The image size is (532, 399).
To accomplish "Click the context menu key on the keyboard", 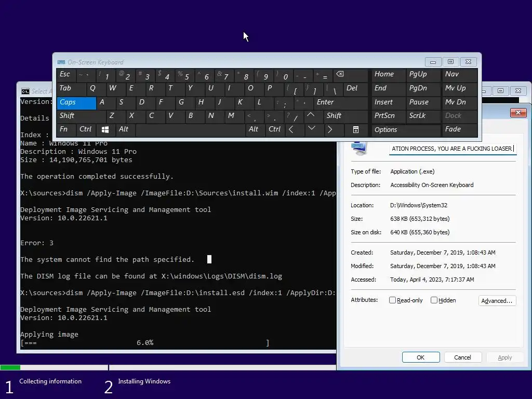I will coord(355,129).
